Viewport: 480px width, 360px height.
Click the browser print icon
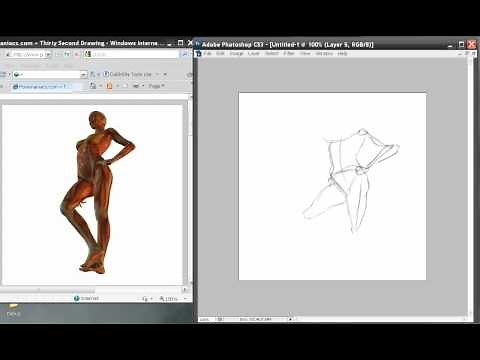pyautogui.click(x=136, y=86)
